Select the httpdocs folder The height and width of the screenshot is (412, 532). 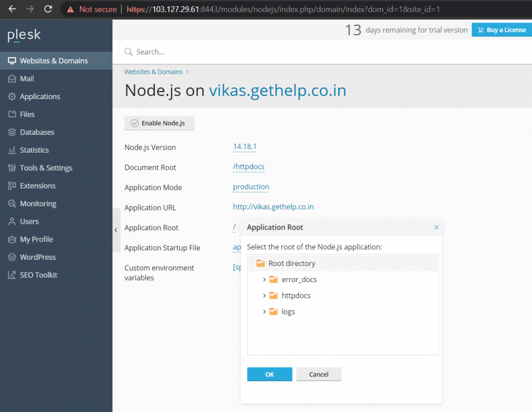coord(296,296)
